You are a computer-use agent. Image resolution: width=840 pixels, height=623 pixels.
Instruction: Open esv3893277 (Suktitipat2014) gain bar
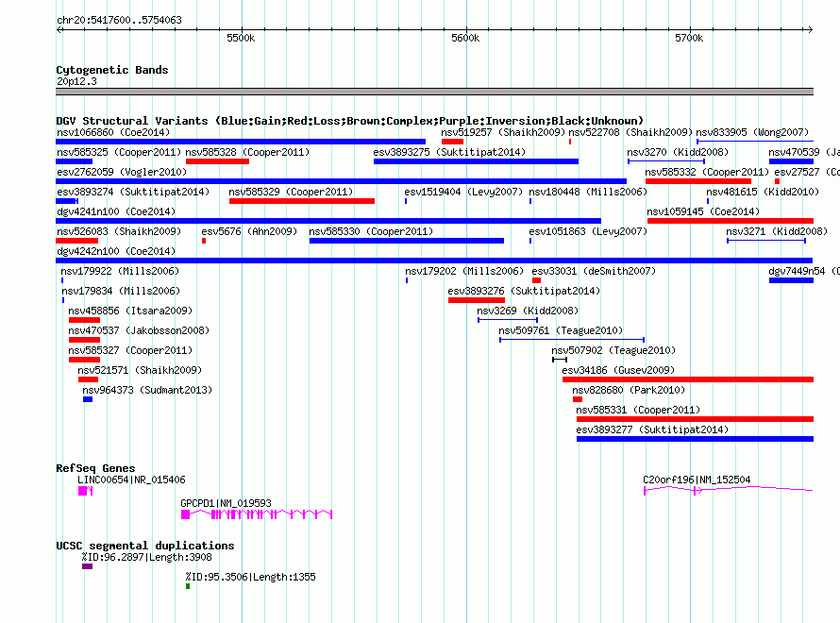click(x=695, y=439)
